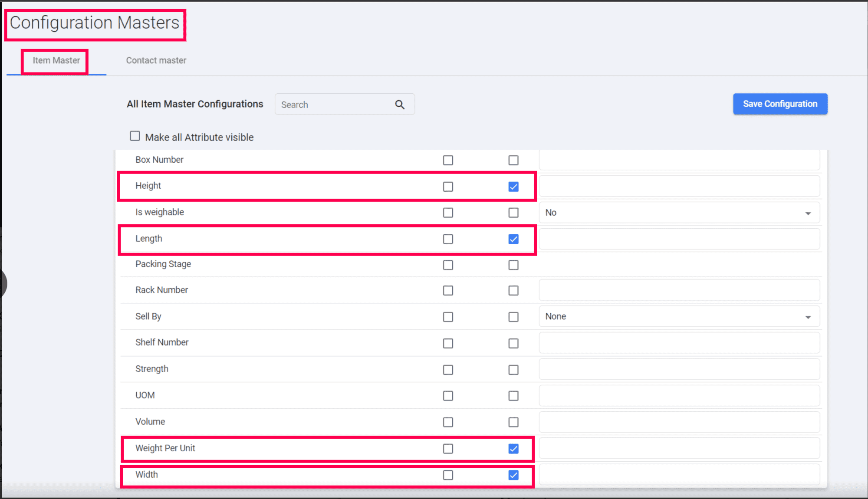Tick the first Packing Stage checkbox
Screen dimensions: 868x499
pyautogui.click(x=448, y=265)
